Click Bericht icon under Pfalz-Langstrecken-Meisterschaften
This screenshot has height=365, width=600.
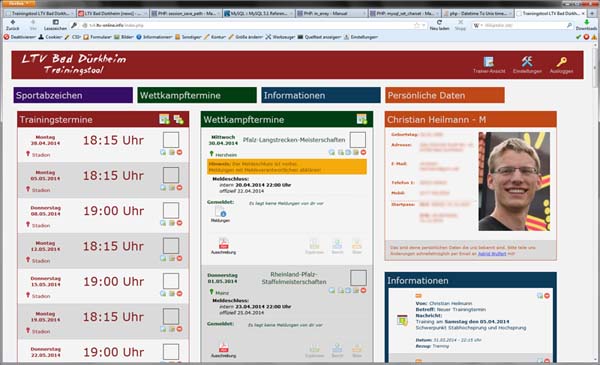click(337, 244)
